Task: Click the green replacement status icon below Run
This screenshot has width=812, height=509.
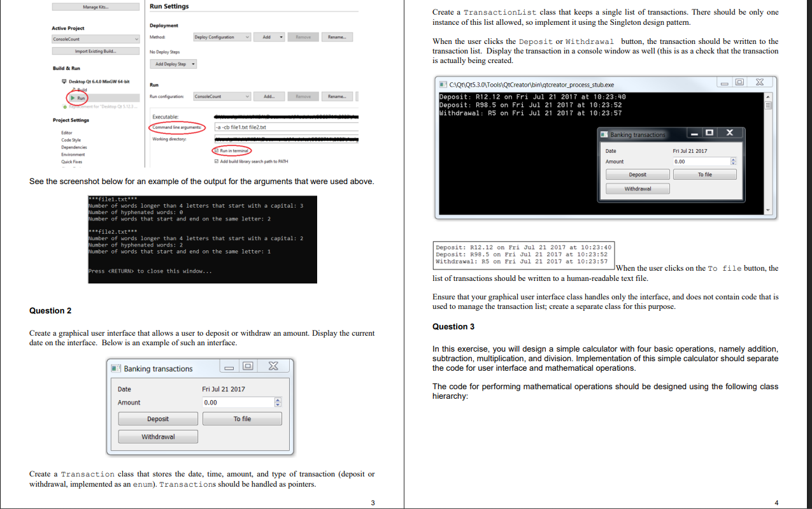Action: coord(65,106)
